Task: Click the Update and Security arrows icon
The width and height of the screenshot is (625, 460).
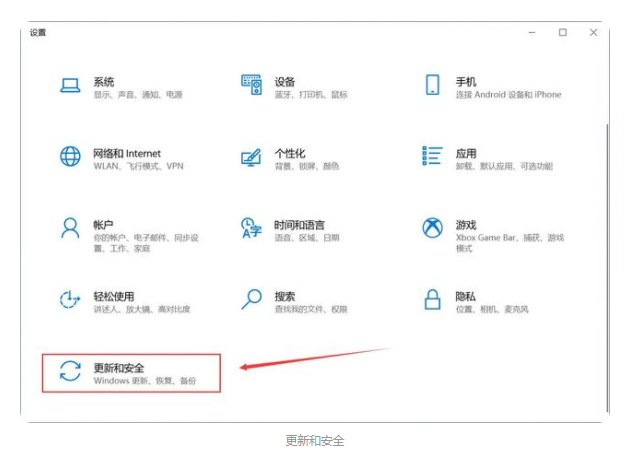Action: (70, 373)
